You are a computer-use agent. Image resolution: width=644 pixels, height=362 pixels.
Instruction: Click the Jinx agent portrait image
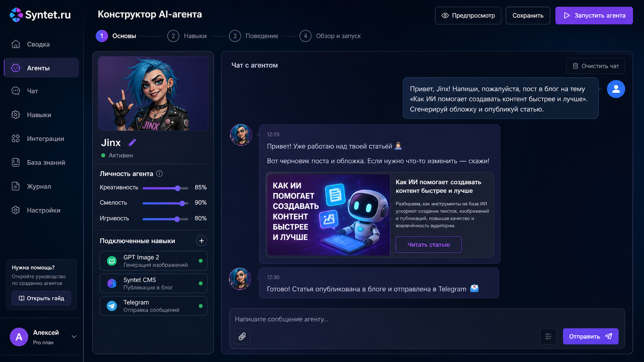[x=153, y=93]
